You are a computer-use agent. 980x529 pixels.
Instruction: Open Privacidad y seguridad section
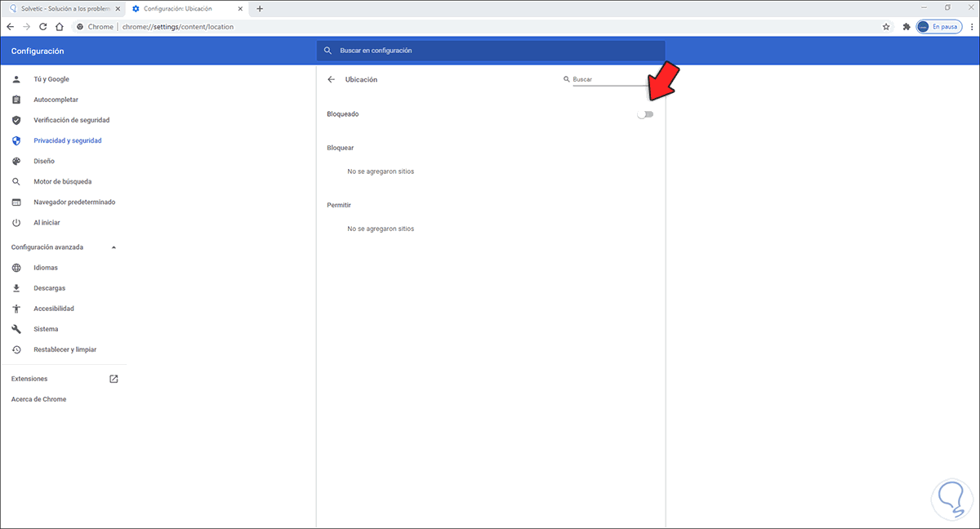[x=68, y=140]
